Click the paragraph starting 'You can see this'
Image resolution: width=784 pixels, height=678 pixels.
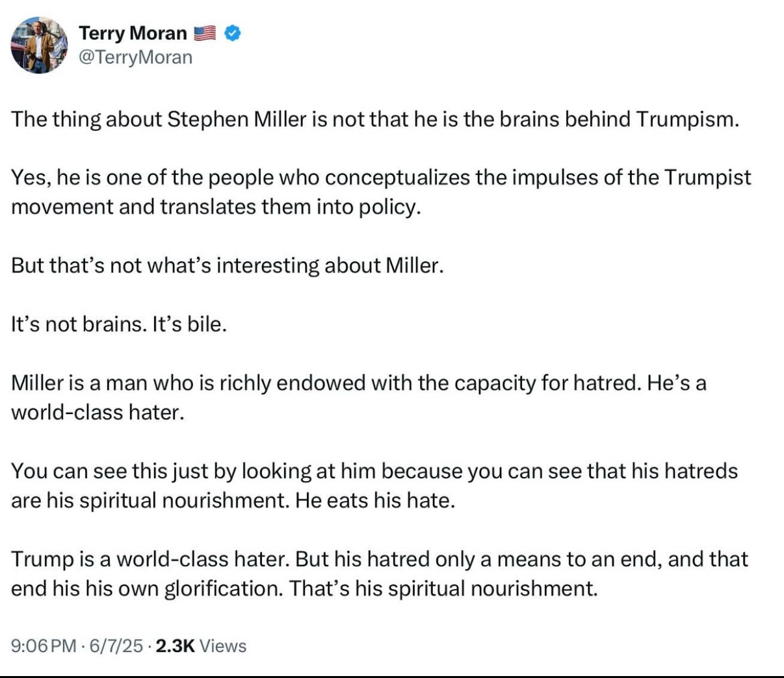[374, 486]
